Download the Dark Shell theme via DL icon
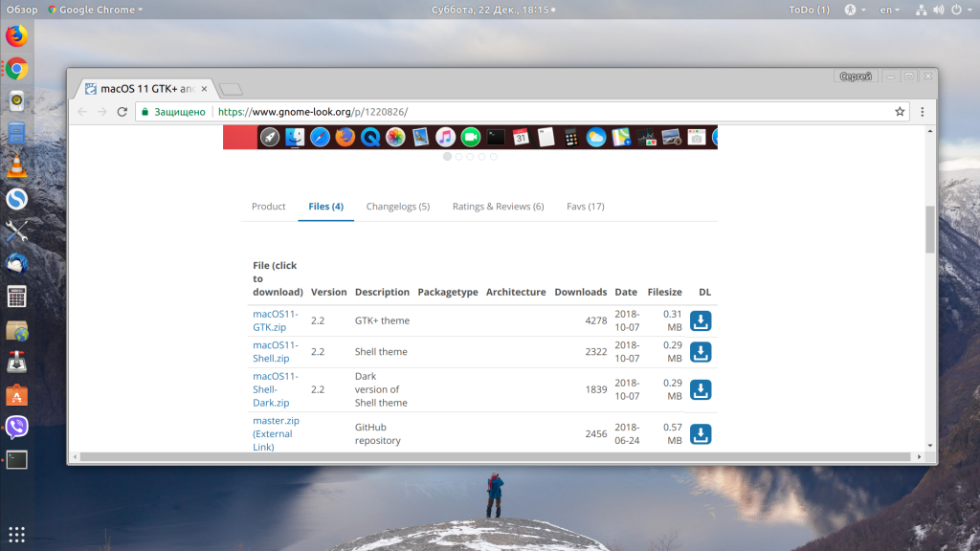The width and height of the screenshot is (980, 551). tap(701, 390)
